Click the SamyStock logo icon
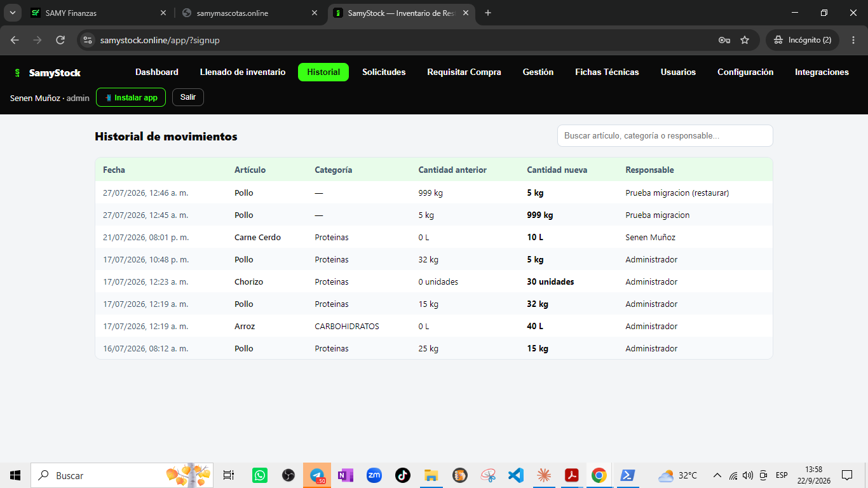 click(x=17, y=73)
